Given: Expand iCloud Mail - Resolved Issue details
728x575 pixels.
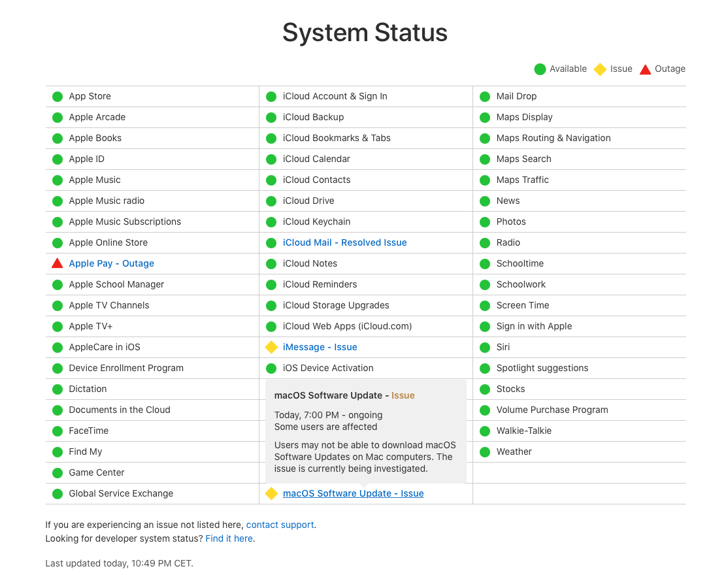Looking at the screenshot, I should [x=344, y=242].
